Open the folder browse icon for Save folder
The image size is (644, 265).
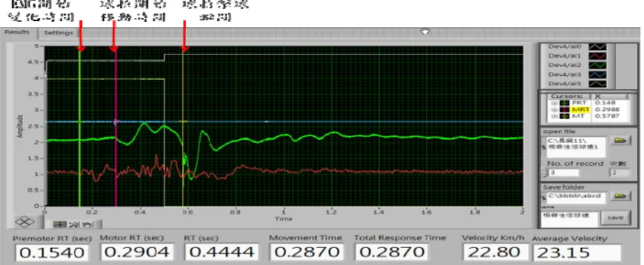pyautogui.click(x=620, y=196)
